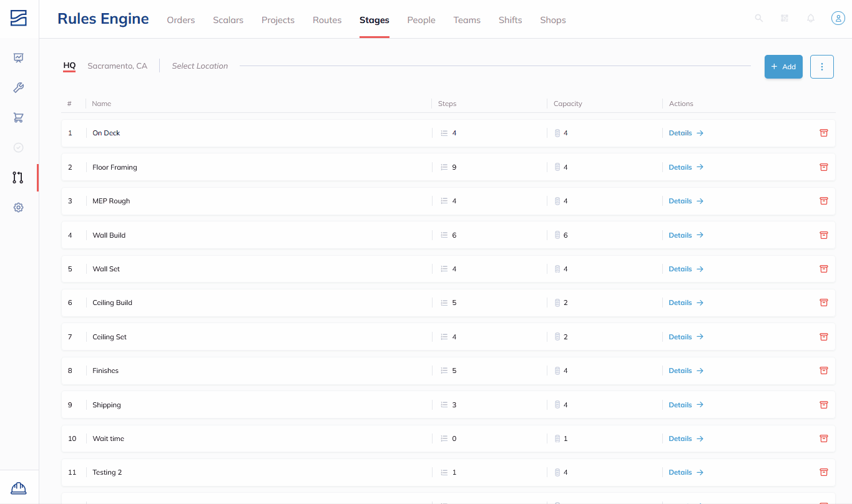Archive the Shipping stage
The image size is (852, 504).
[x=823, y=405]
